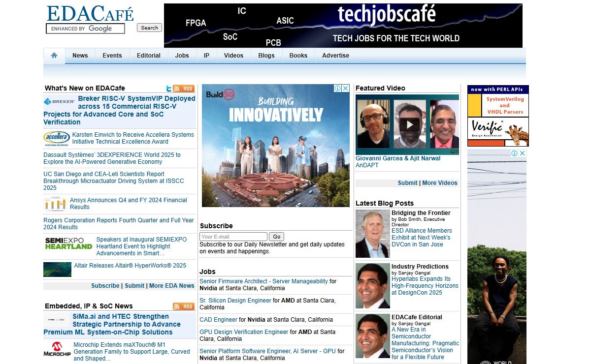Click the Breker logo thumbnail
The height and width of the screenshot is (364, 591).
tap(59, 101)
